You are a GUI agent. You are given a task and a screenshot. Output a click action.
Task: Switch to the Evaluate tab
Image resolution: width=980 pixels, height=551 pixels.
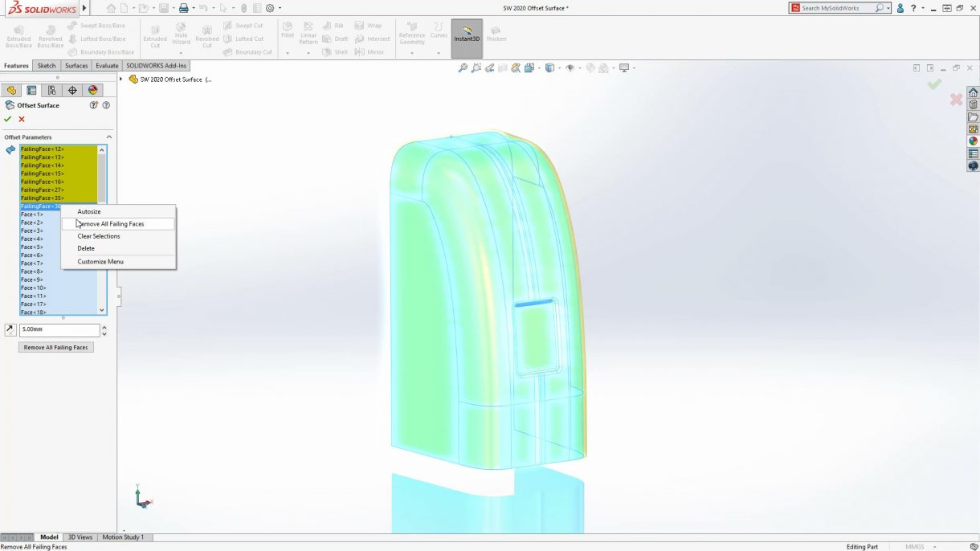107,66
